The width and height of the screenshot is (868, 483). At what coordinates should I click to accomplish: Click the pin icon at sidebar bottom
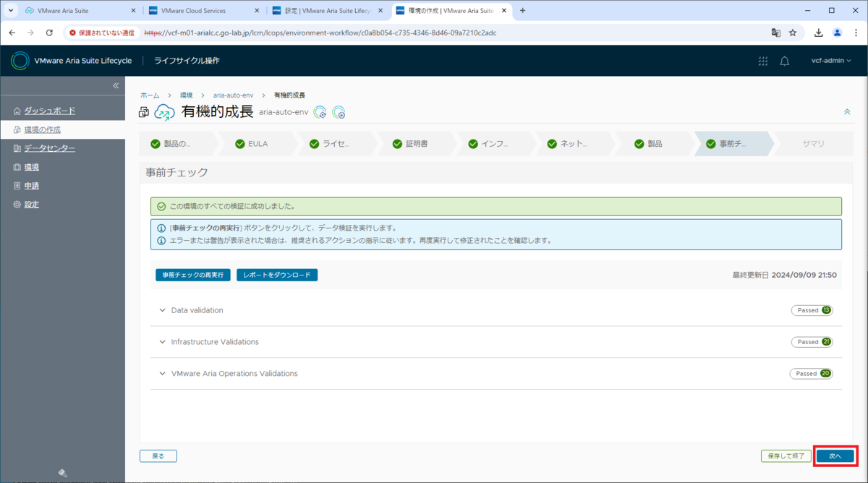[63, 474]
